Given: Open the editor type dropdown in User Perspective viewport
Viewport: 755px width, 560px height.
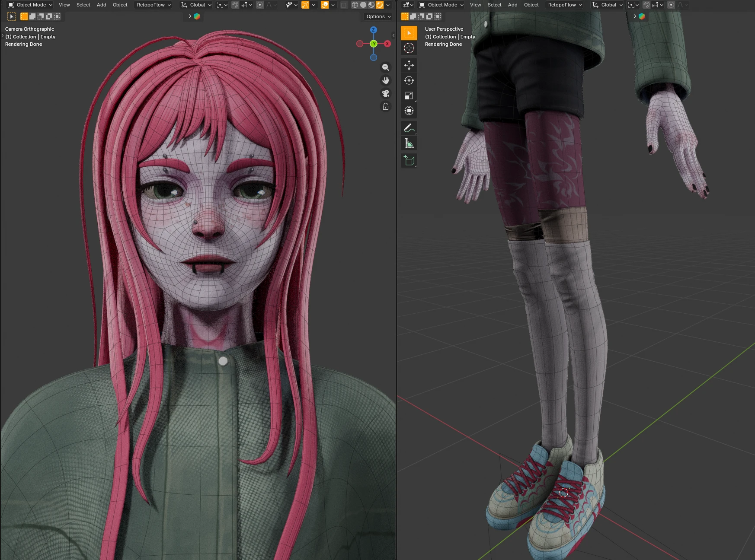Looking at the screenshot, I should (407, 5).
